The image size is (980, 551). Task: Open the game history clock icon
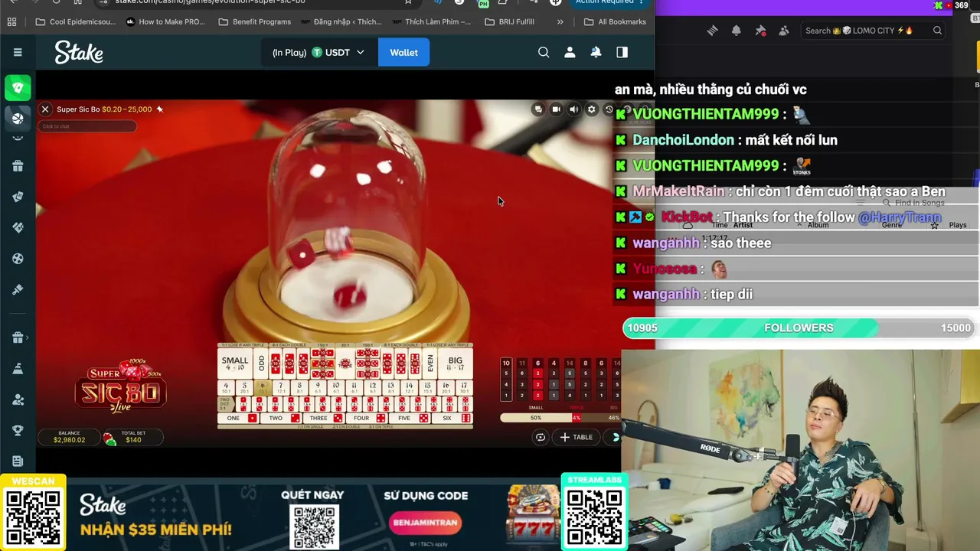point(609,109)
